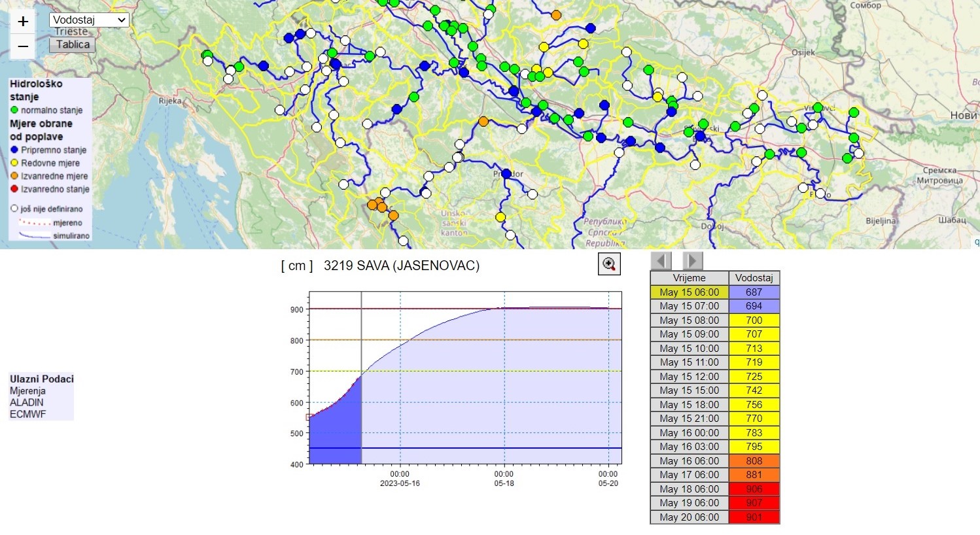Zoom in the map with plus button
Screen dimensions: 980x535
(x=23, y=22)
